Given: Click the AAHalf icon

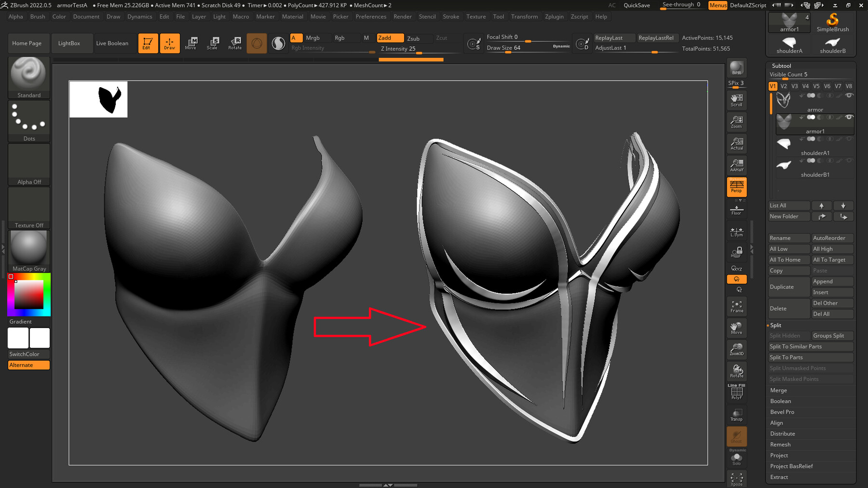Looking at the screenshot, I should (x=736, y=165).
